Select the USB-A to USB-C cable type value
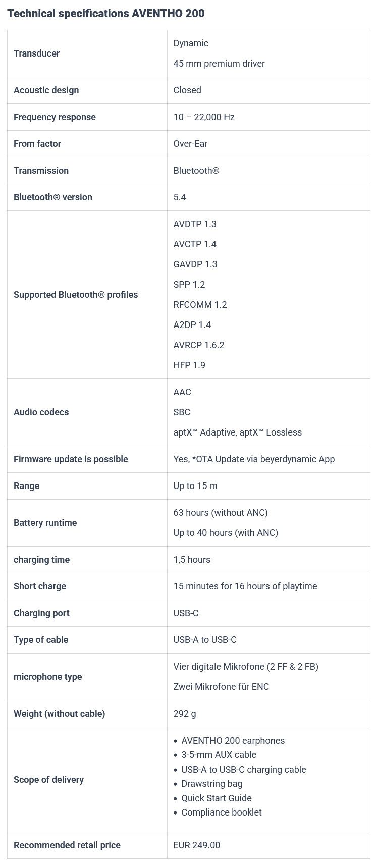The height and width of the screenshot is (868, 377). pos(205,640)
